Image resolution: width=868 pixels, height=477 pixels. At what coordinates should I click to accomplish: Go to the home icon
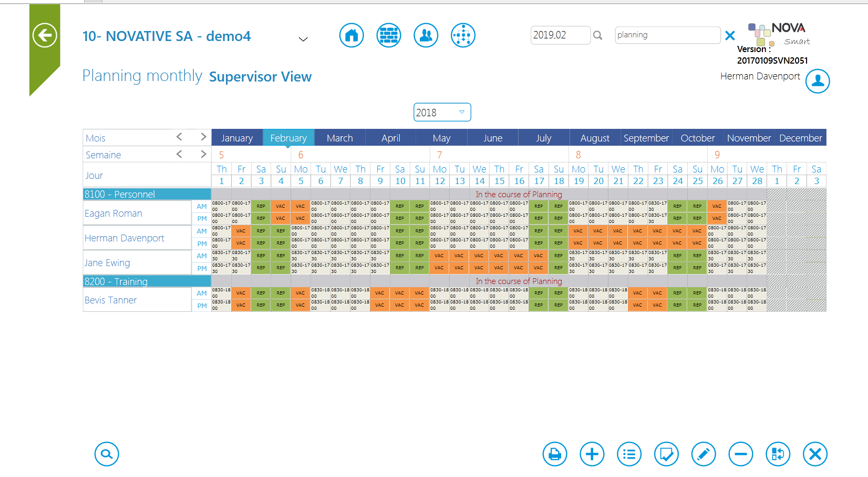(x=352, y=36)
